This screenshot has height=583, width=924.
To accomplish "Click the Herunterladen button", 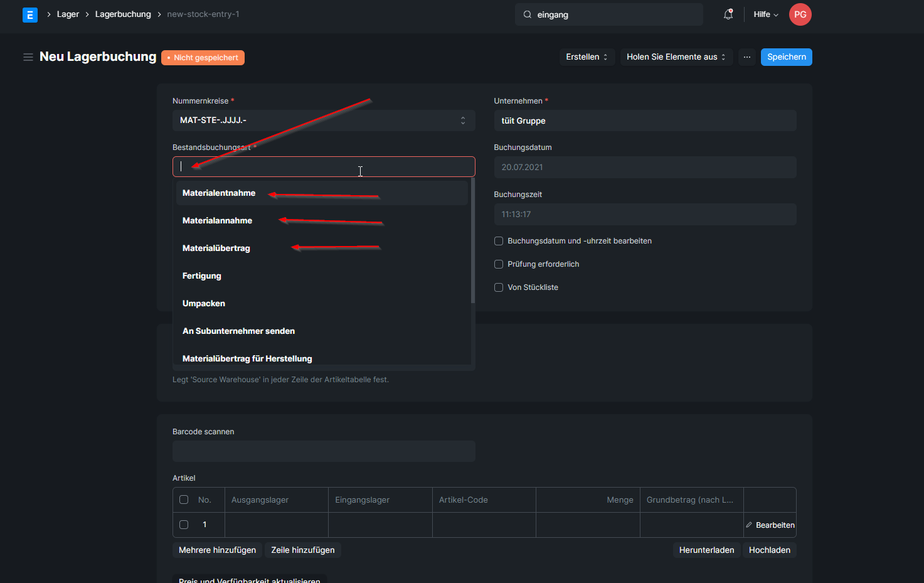I will [706, 550].
